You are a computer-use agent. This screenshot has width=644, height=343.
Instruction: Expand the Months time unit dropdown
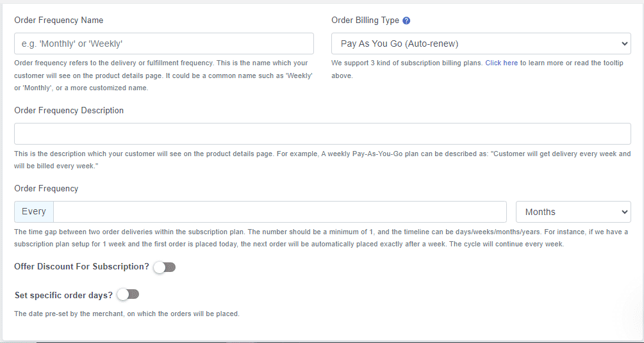coord(574,212)
